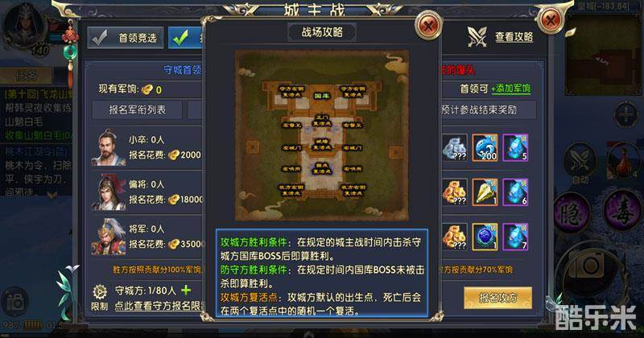The image size is (644, 338).
Task: Tap the golden spearhead reward icon
Action: click(485, 192)
